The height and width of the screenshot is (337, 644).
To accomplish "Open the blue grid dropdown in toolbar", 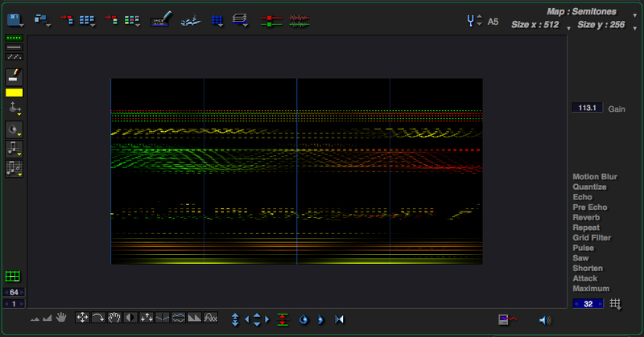I will click(x=217, y=19).
